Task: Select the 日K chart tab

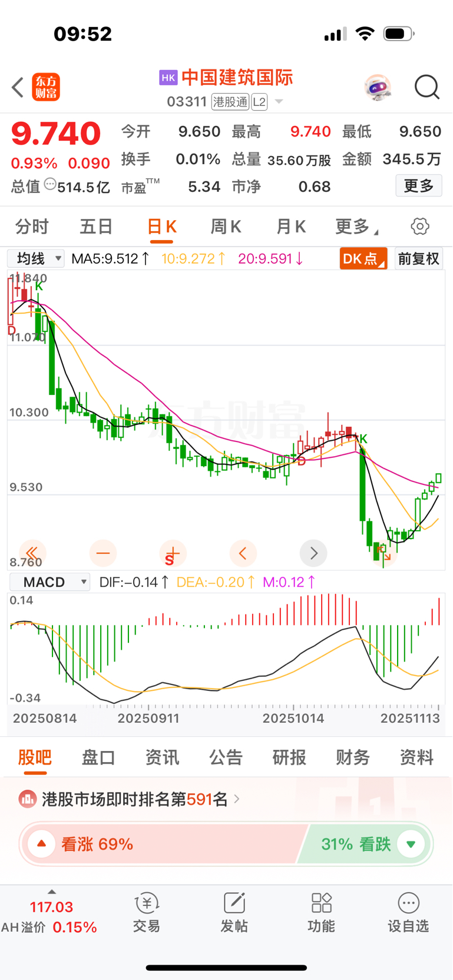Action: (162, 227)
